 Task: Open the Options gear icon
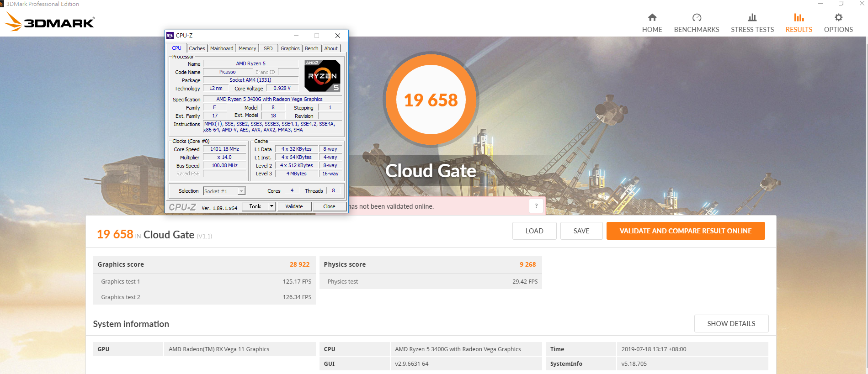[838, 17]
